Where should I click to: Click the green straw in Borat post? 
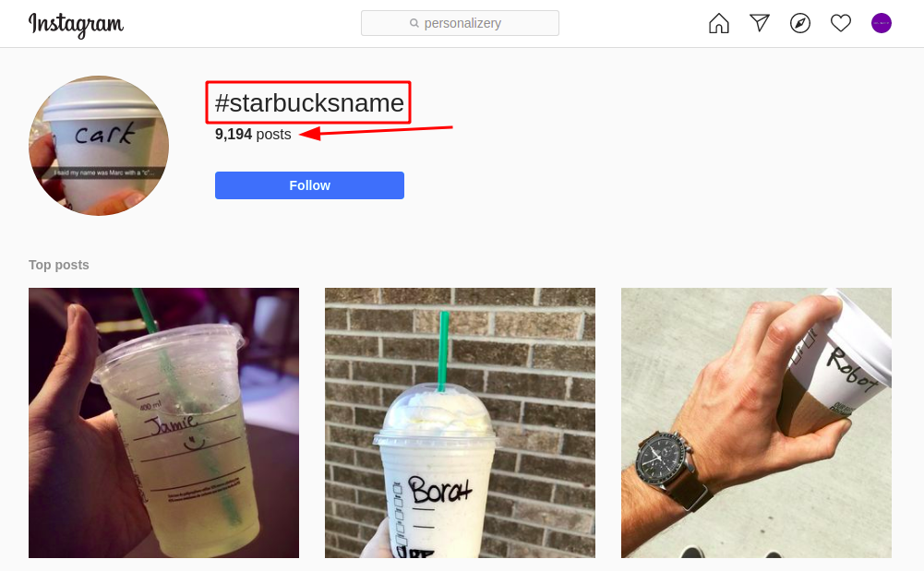(x=443, y=351)
